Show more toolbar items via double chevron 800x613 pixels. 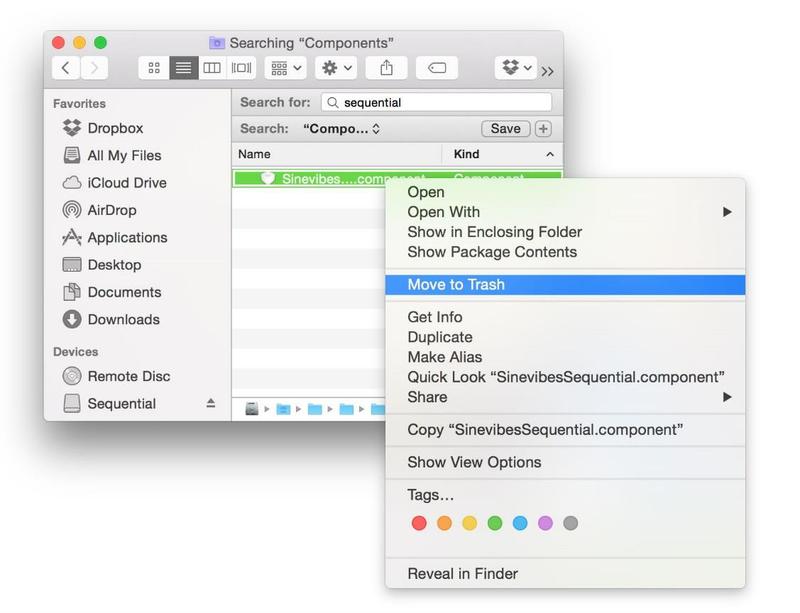pos(548,71)
